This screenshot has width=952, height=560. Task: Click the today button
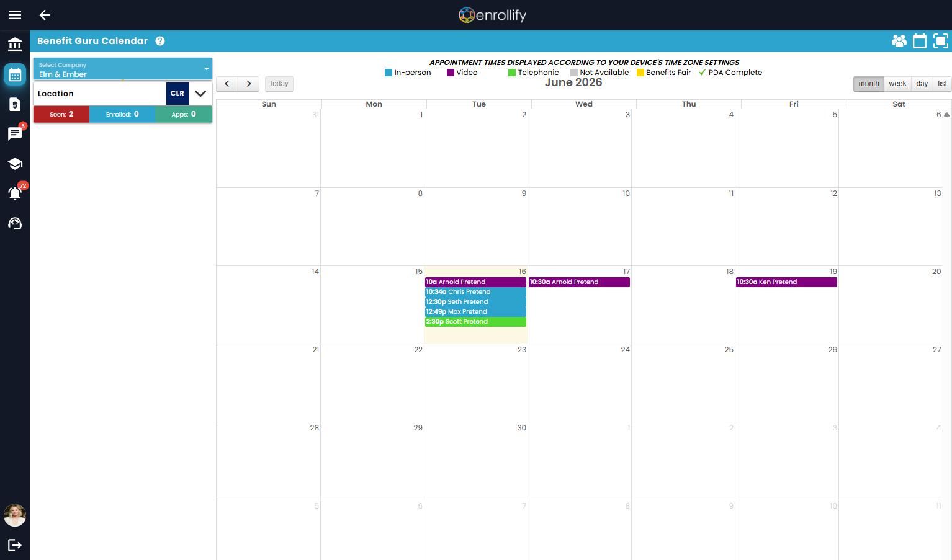[279, 84]
